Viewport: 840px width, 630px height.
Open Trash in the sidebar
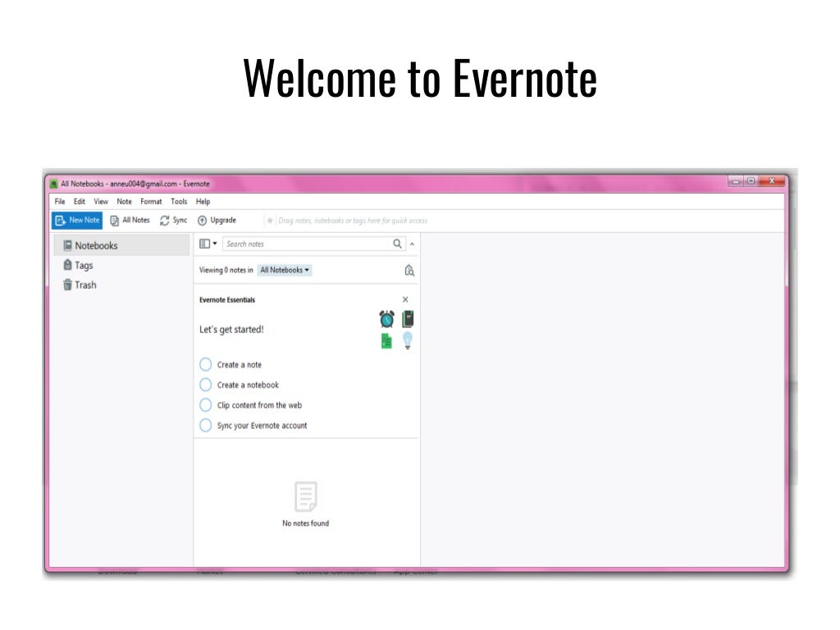click(80, 285)
